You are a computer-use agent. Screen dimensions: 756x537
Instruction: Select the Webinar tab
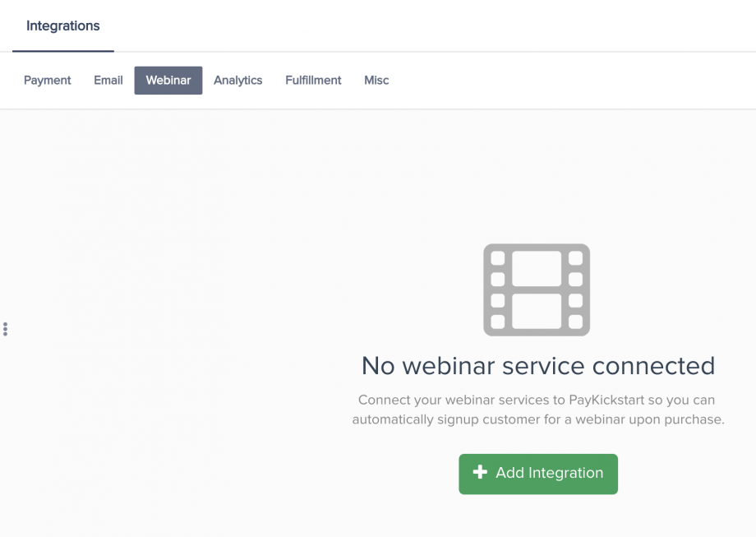(168, 80)
